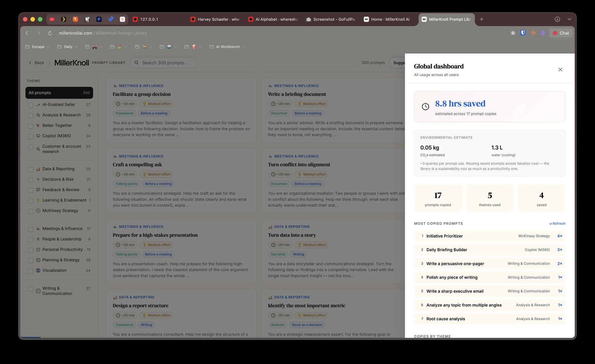Click the Visualization theme icon
The width and height of the screenshot is (595, 364).
click(x=38, y=270)
